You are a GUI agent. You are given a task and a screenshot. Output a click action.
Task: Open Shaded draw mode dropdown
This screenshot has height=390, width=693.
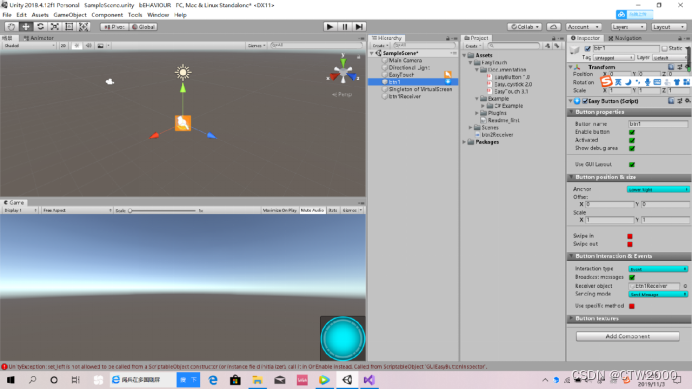click(29, 46)
